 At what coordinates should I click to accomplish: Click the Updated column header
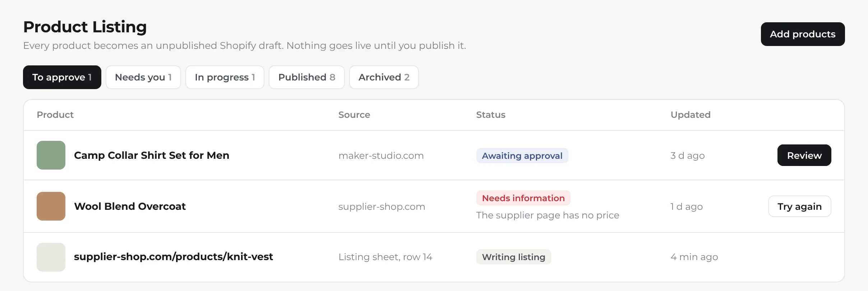point(691,115)
